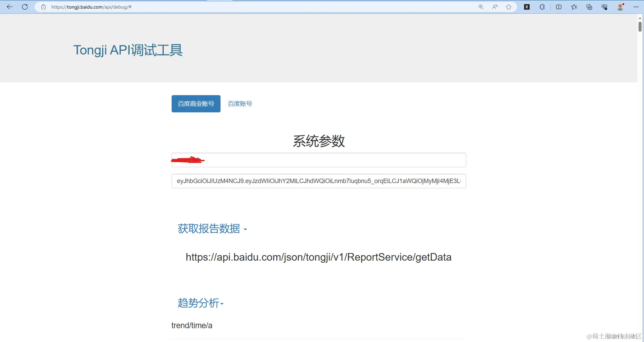Viewport: 644px width, 342px height.
Task: Switch to the 百度账号 tab
Action: (240, 104)
